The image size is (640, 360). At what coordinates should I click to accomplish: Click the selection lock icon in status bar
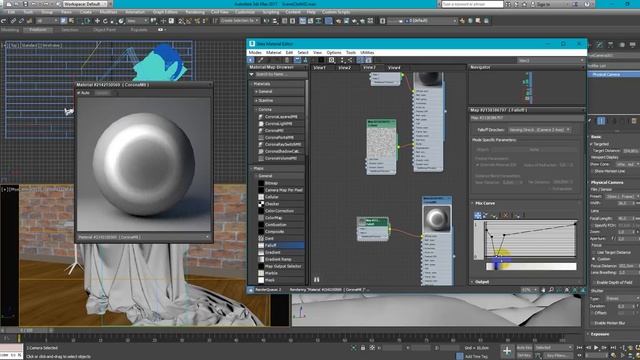pos(363,348)
